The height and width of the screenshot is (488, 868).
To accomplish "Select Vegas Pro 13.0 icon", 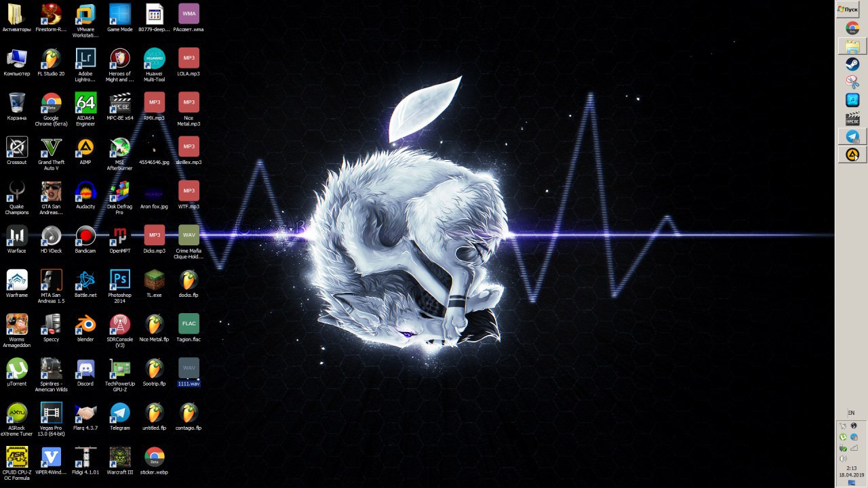I will [x=51, y=419].
